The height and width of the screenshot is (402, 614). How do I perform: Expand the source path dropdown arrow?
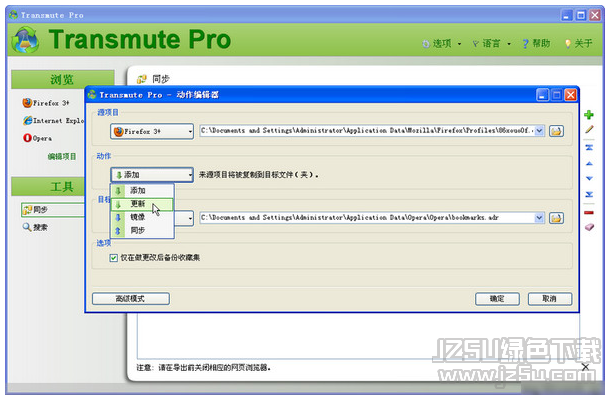point(539,131)
